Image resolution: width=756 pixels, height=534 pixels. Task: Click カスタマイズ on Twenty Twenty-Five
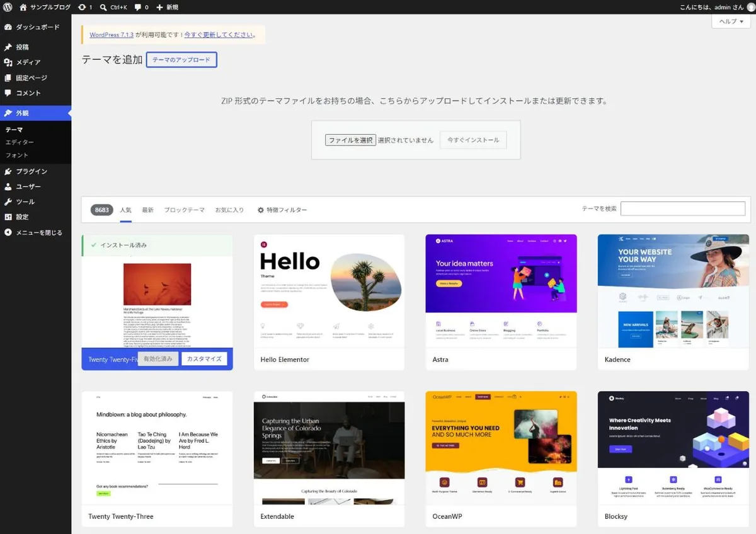tap(204, 359)
